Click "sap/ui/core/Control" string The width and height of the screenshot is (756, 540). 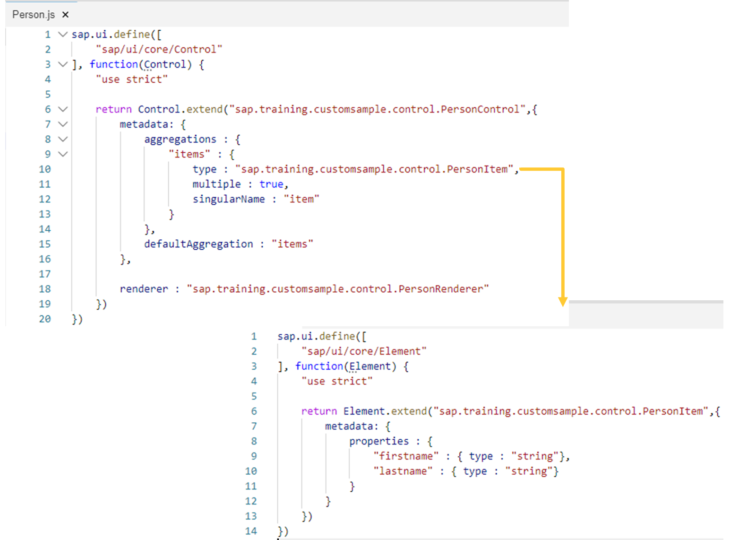pyautogui.click(x=159, y=49)
